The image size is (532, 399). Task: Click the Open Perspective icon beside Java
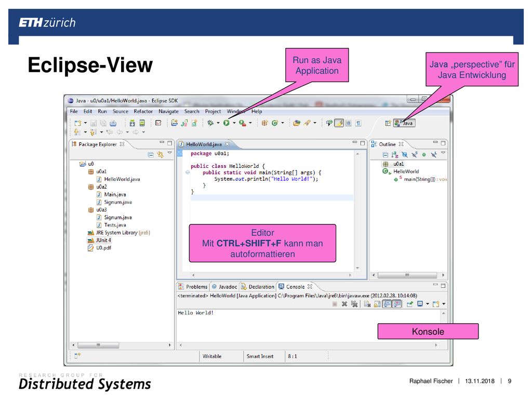[x=388, y=123]
